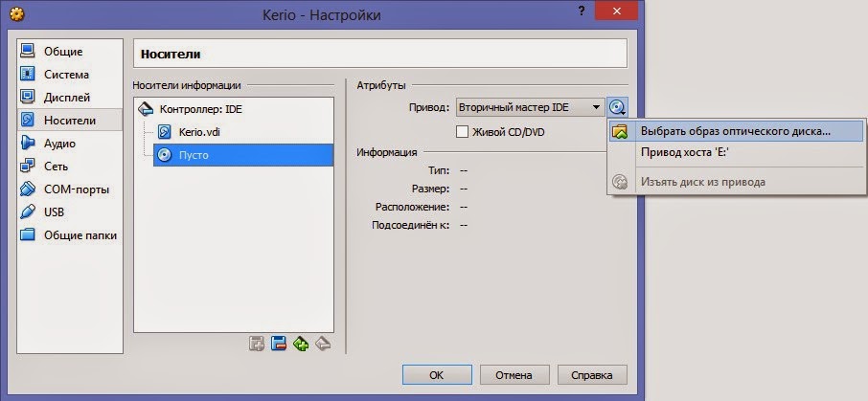Click the IDE controller icon
The width and height of the screenshot is (868, 401).
(146, 109)
